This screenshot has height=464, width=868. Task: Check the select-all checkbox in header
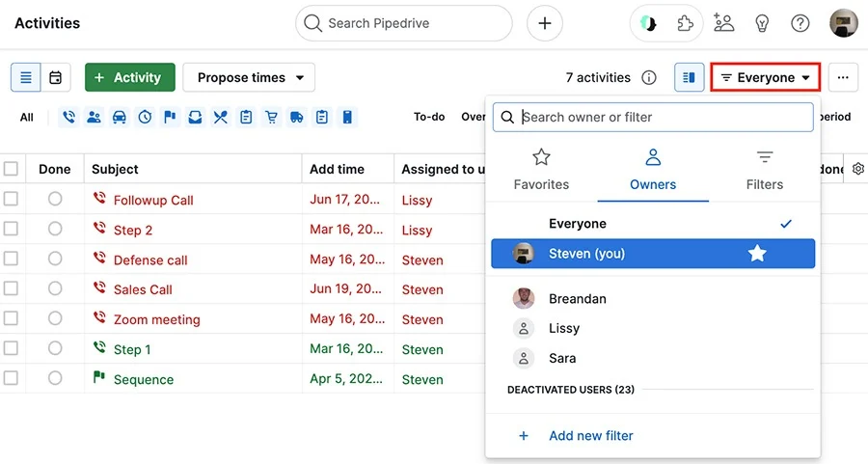[11, 168]
